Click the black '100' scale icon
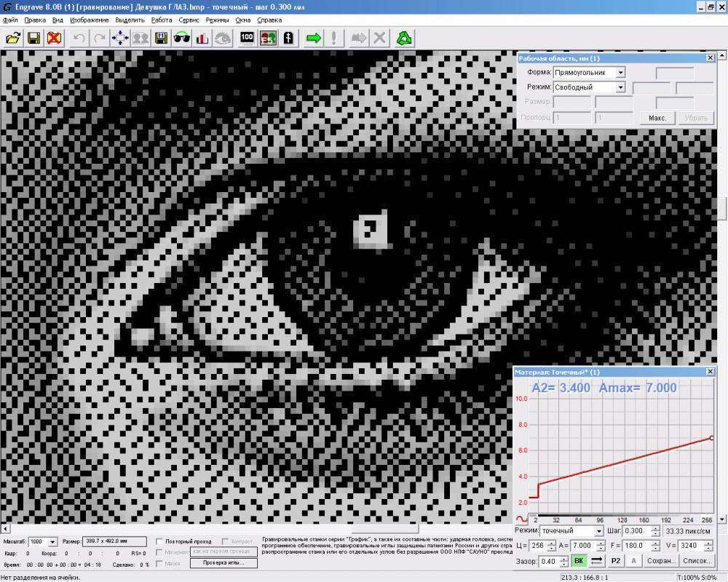 coord(247,38)
